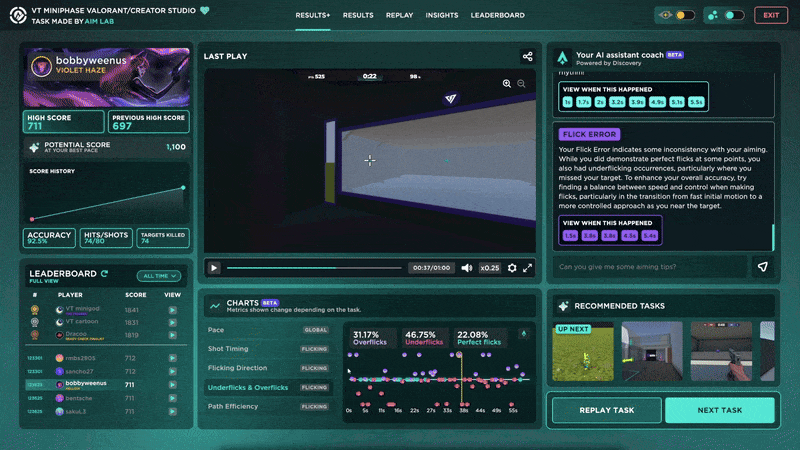The height and width of the screenshot is (450, 800).
Task: Send message to AI coach
Action: tap(762, 267)
